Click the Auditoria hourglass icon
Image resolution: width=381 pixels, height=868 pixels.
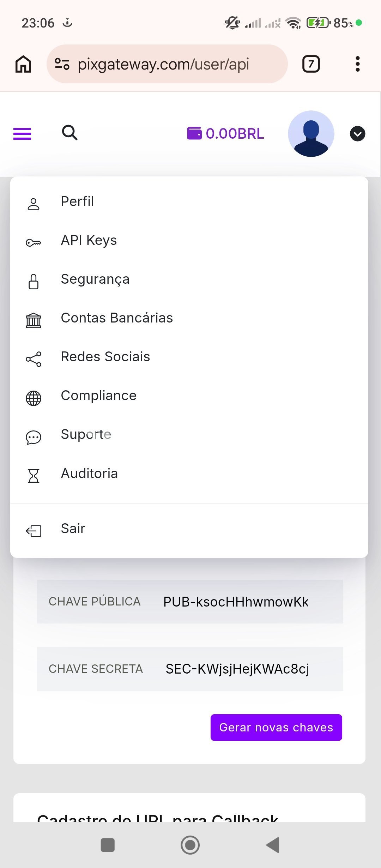pos(34,476)
